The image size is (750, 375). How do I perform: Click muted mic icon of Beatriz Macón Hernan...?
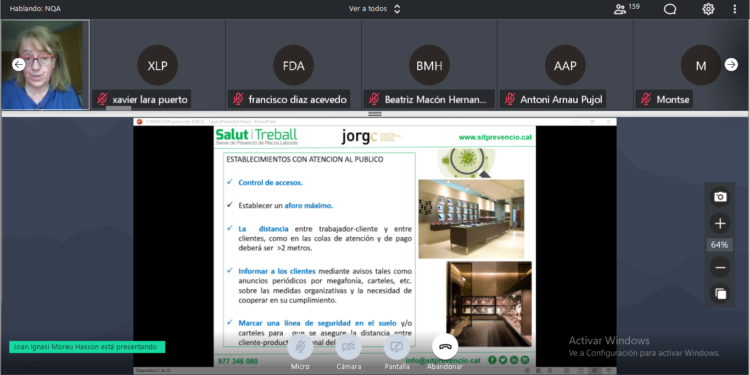(374, 99)
